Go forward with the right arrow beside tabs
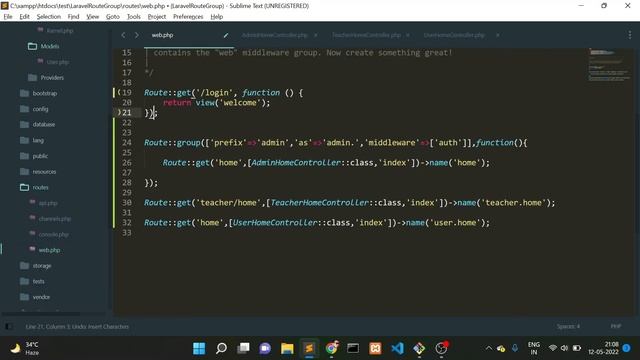This screenshot has width=640, height=360. pyautogui.click(x=136, y=35)
